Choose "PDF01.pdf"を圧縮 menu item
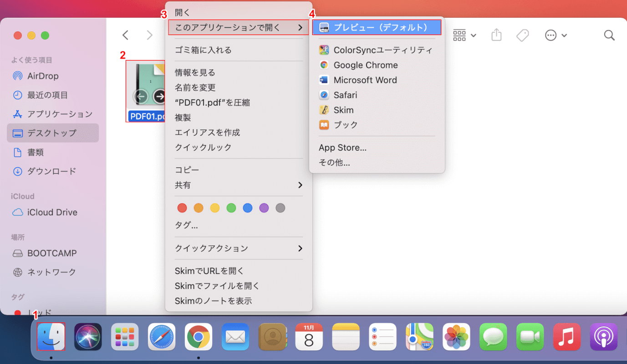The width and height of the screenshot is (627, 364). click(x=239, y=102)
